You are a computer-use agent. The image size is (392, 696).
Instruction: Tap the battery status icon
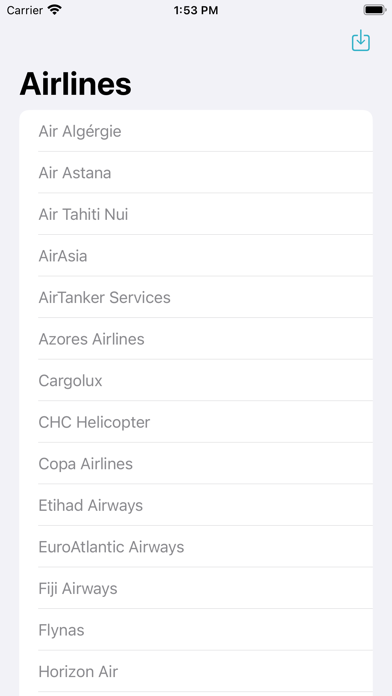point(374,10)
